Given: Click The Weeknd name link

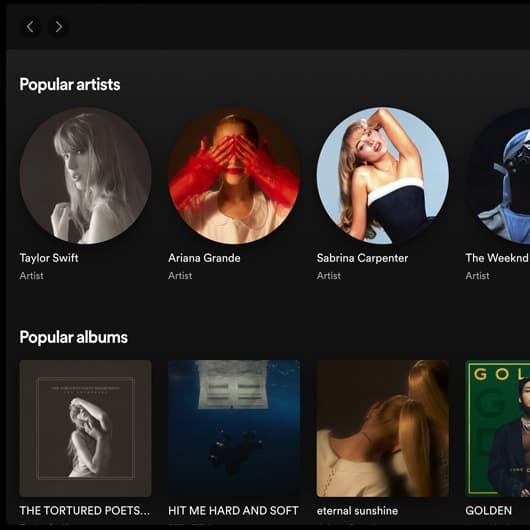Looking at the screenshot, I should [x=497, y=258].
